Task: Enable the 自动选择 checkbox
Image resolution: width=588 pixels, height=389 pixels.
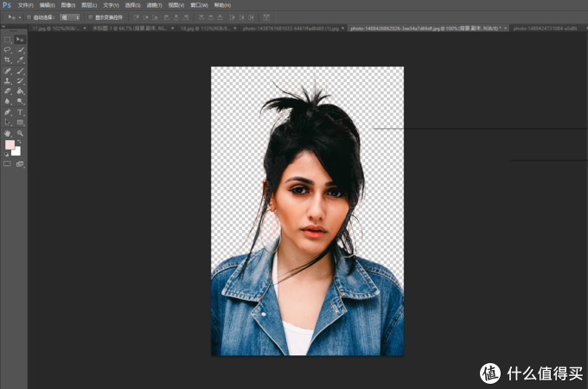Action: 29,17
